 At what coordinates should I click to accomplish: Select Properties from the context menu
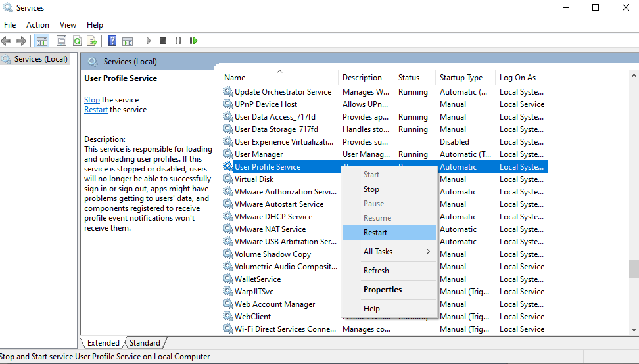[383, 290]
